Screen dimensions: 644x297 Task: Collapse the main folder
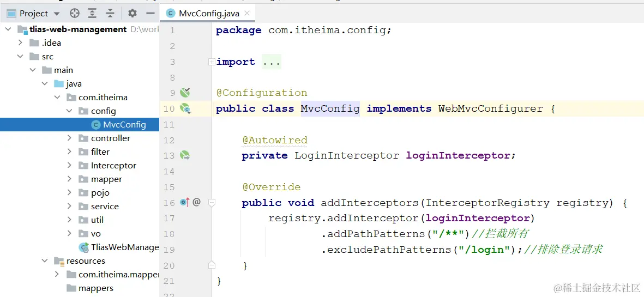coord(33,70)
